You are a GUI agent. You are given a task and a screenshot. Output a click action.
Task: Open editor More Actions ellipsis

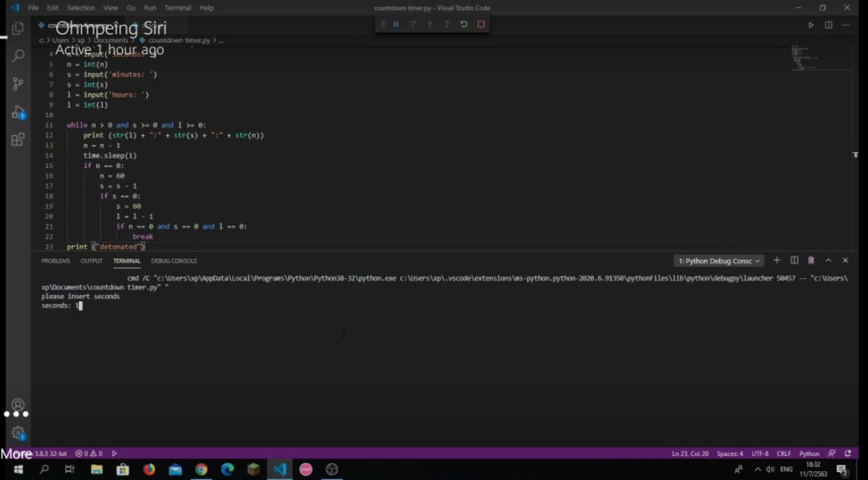tap(845, 25)
